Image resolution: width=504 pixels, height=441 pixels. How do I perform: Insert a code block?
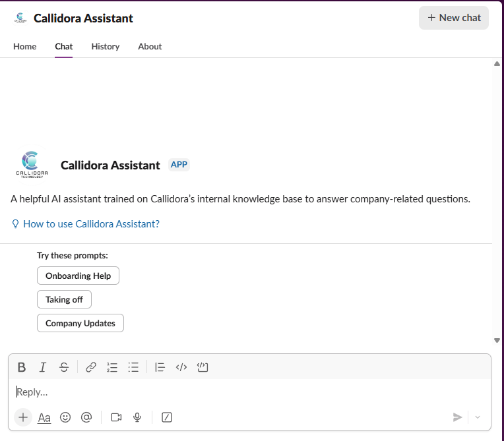203,367
